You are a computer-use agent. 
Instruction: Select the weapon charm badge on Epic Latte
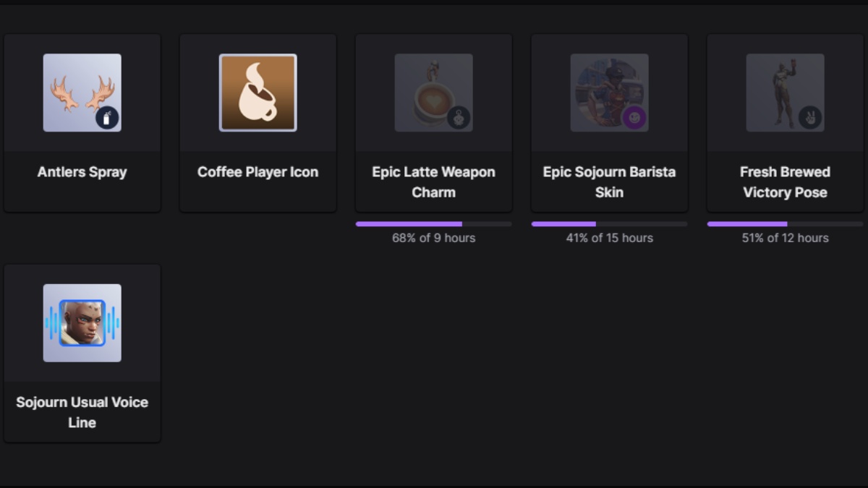click(457, 119)
